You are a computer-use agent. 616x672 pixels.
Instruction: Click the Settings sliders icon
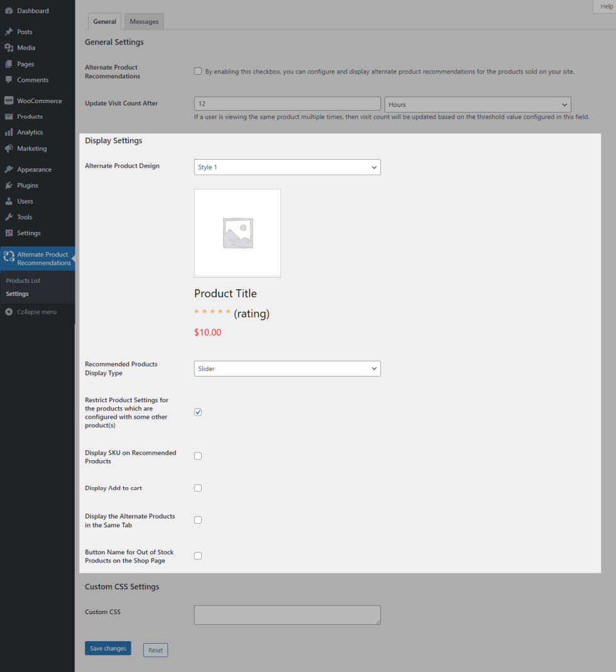[9, 233]
